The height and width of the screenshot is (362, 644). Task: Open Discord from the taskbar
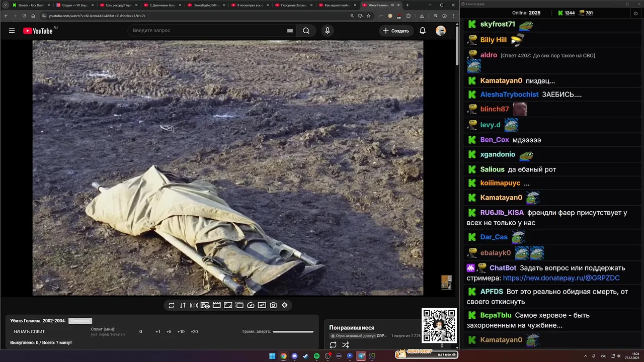[x=294, y=356]
